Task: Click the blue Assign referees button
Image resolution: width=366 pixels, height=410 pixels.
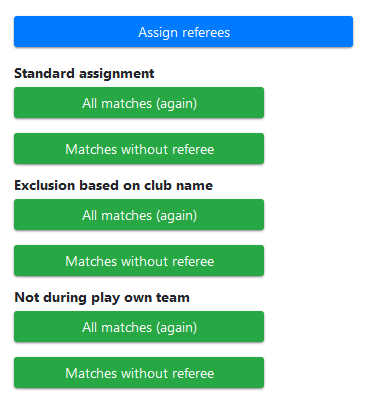Action: (183, 32)
